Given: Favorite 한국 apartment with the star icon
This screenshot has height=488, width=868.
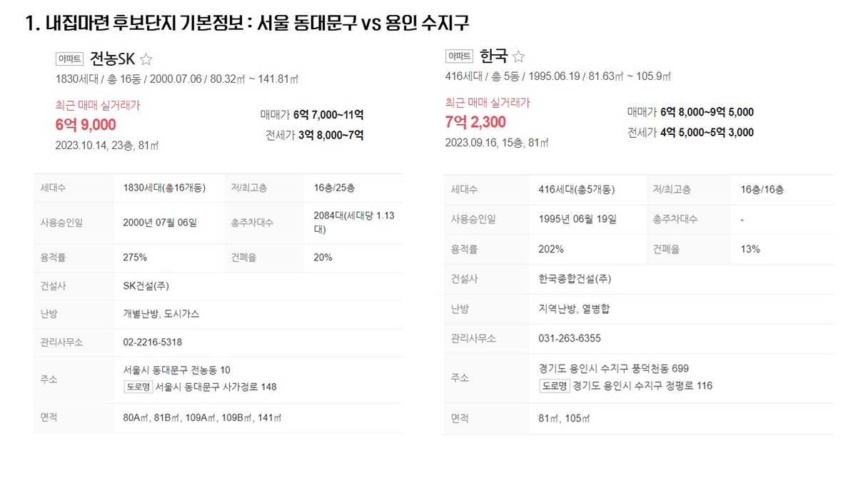Looking at the screenshot, I should [x=519, y=56].
